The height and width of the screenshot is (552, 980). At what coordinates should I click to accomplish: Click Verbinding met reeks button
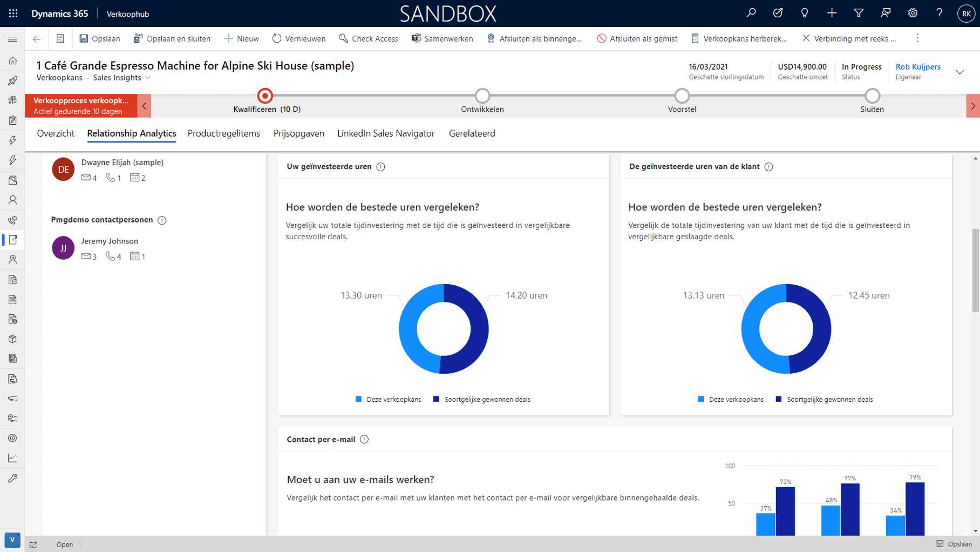(x=849, y=39)
